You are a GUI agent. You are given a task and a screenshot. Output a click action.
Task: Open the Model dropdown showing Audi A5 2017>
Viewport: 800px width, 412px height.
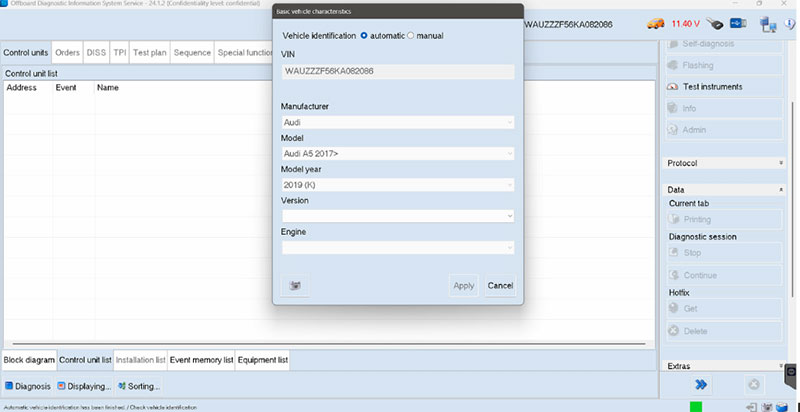point(398,153)
